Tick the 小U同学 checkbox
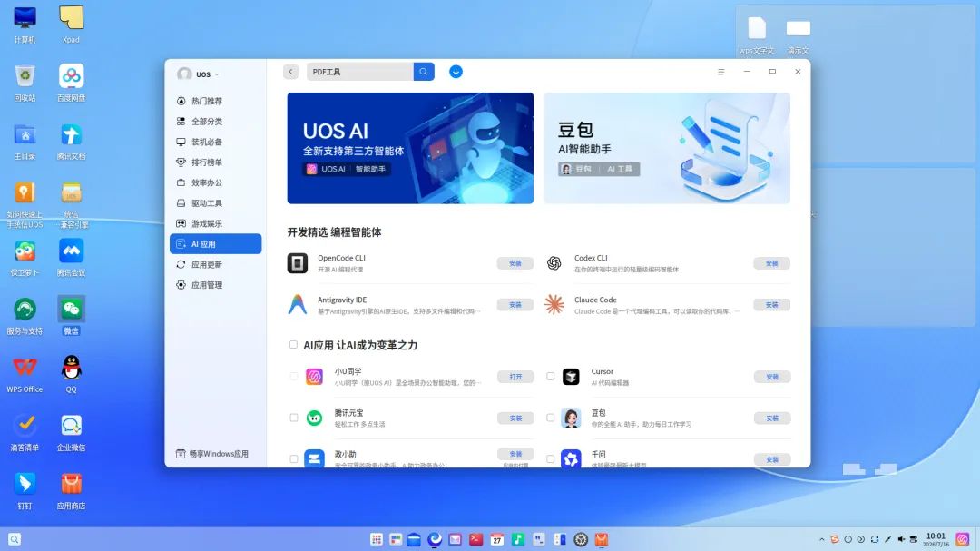980x551 pixels. coord(294,377)
